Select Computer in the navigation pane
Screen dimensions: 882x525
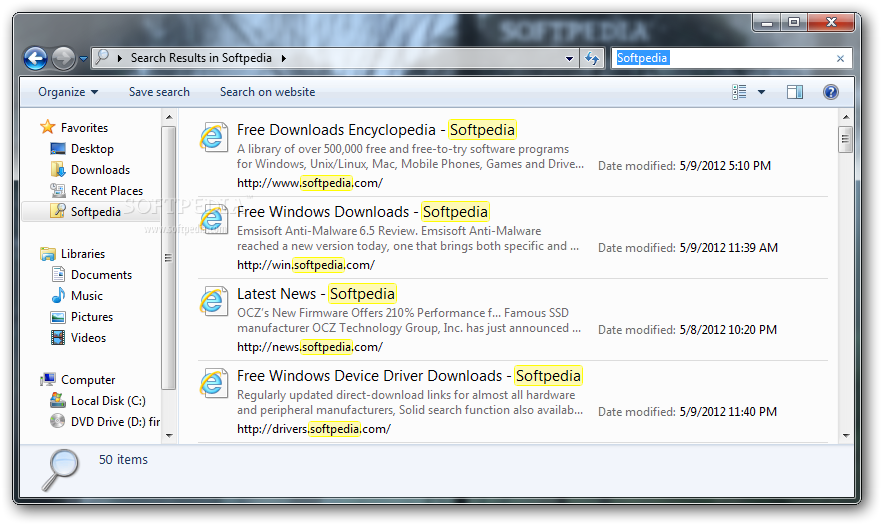[88, 380]
